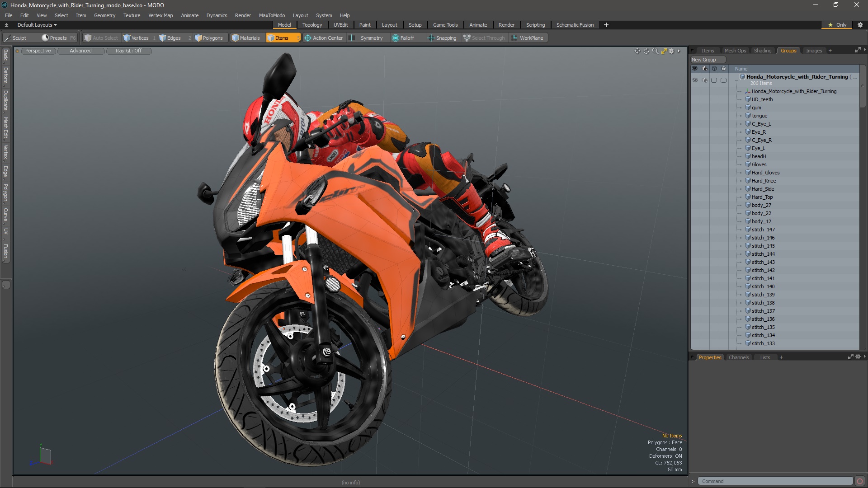The width and height of the screenshot is (868, 488).
Task: Click the Action Center button
Action: coord(324,38)
